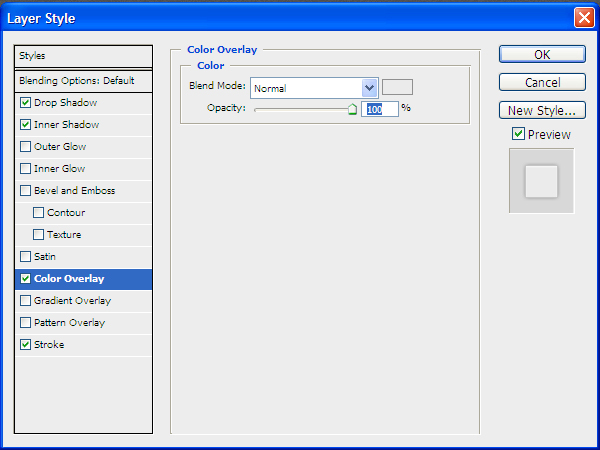Viewport: 600px width, 450px height.
Task: Enable the Inner Glow checkbox
Action: (26, 169)
